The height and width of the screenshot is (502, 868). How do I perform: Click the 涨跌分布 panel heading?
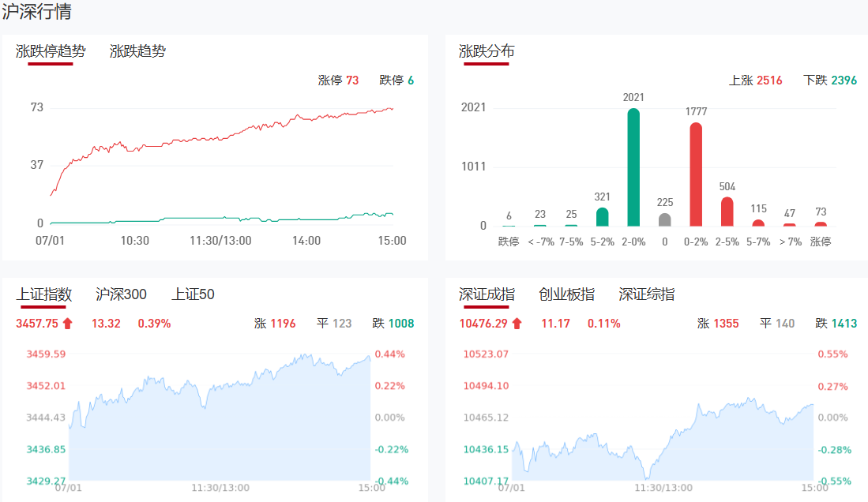coord(487,51)
